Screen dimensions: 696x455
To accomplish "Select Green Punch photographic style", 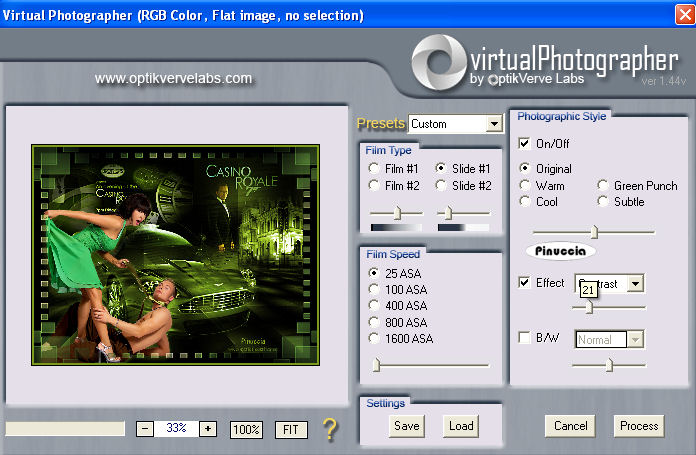I will 602,185.
